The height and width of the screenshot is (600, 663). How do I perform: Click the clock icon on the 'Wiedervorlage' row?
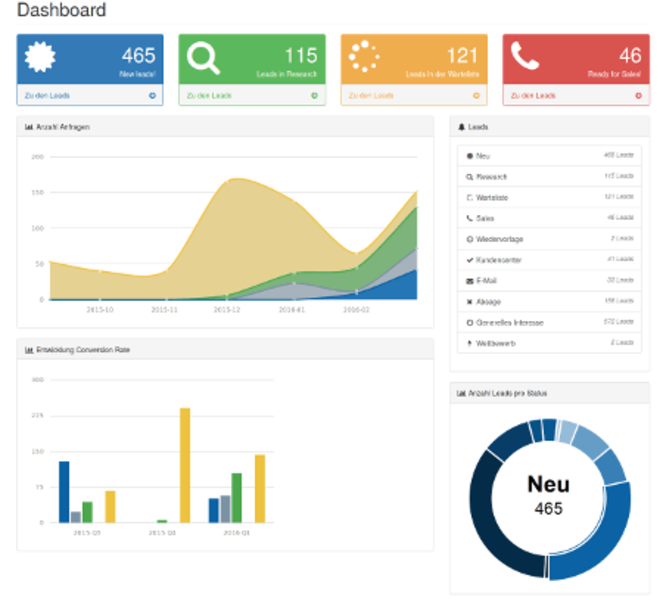pos(469,239)
